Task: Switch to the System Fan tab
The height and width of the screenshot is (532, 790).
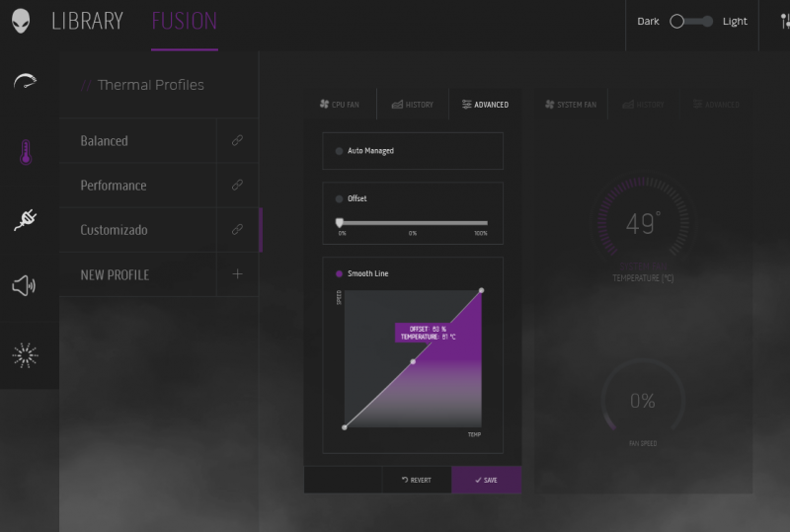Action: pyautogui.click(x=570, y=105)
